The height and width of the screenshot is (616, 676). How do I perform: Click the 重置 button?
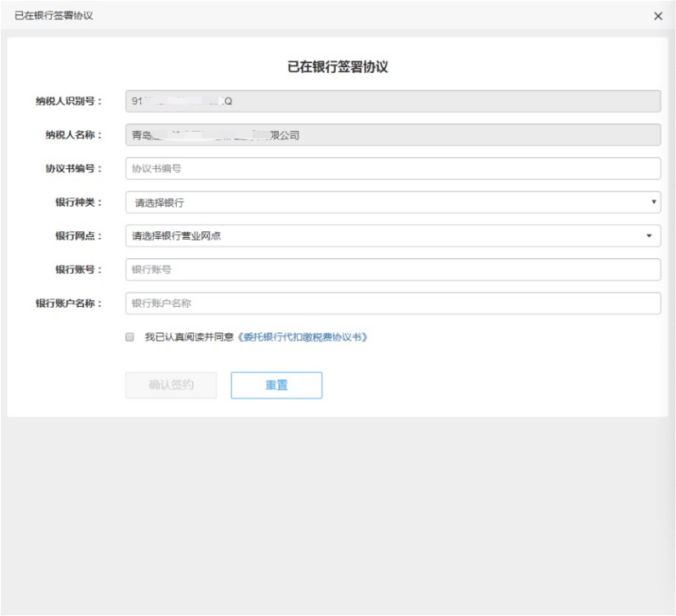tap(276, 385)
